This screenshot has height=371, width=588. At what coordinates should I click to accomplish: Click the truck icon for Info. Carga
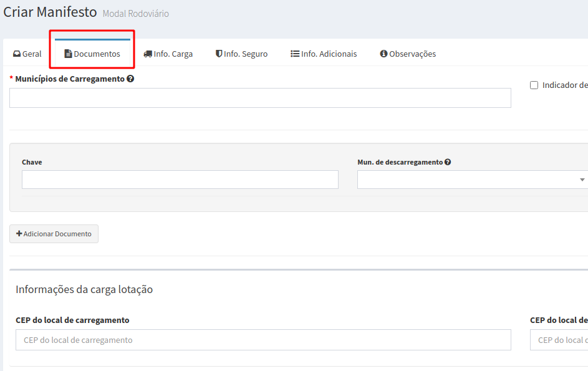click(148, 54)
